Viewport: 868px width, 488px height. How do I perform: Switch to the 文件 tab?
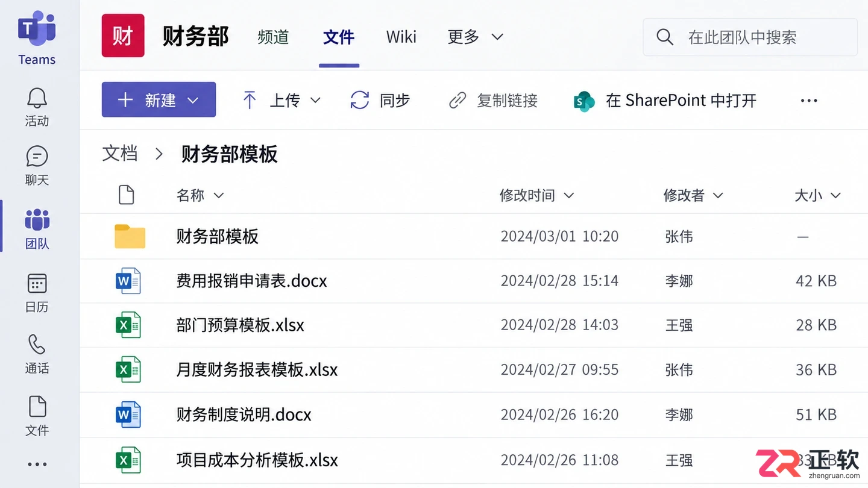pyautogui.click(x=339, y=37)
